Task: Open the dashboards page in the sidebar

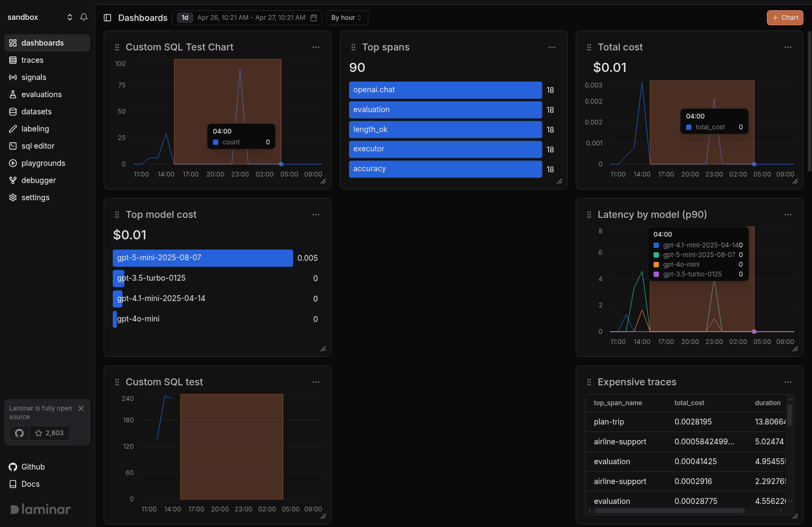Action: click(47, 43)
